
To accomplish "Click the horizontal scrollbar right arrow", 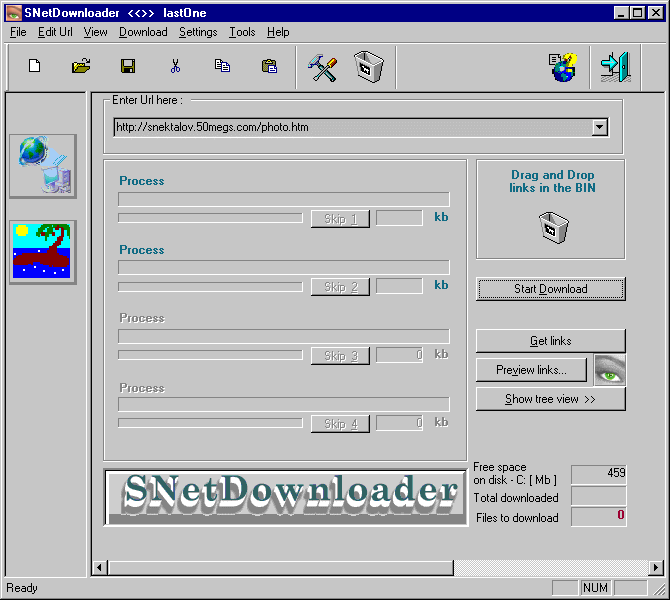I will tap(655, 568).
